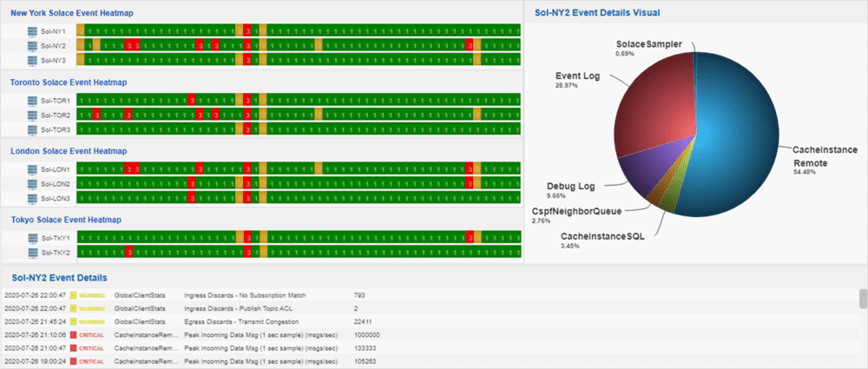
Task: Click the London Solace Event Heatmap heading
Action: [69, 151]
